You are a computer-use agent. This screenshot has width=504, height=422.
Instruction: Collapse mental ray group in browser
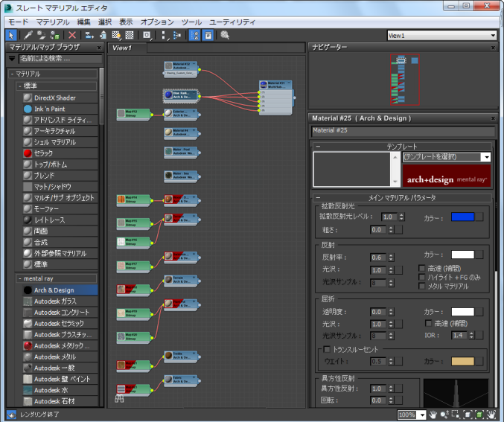click(20, 278)
